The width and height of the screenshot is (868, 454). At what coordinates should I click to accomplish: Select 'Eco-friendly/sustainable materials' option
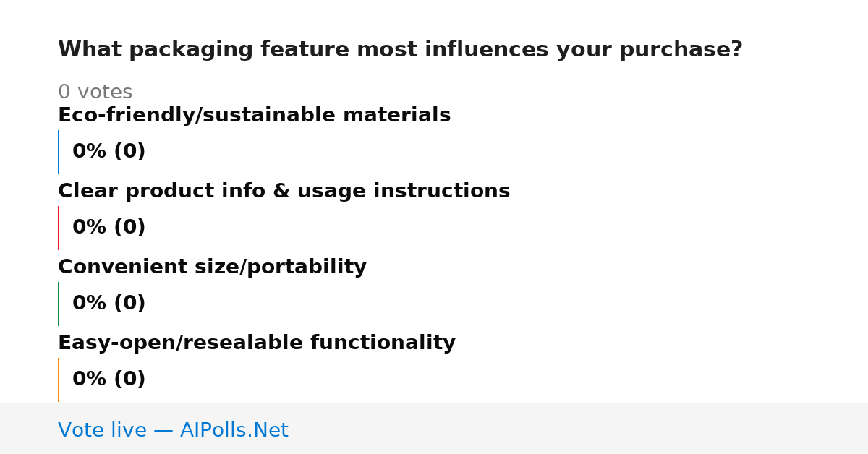[x=254, y=115]
